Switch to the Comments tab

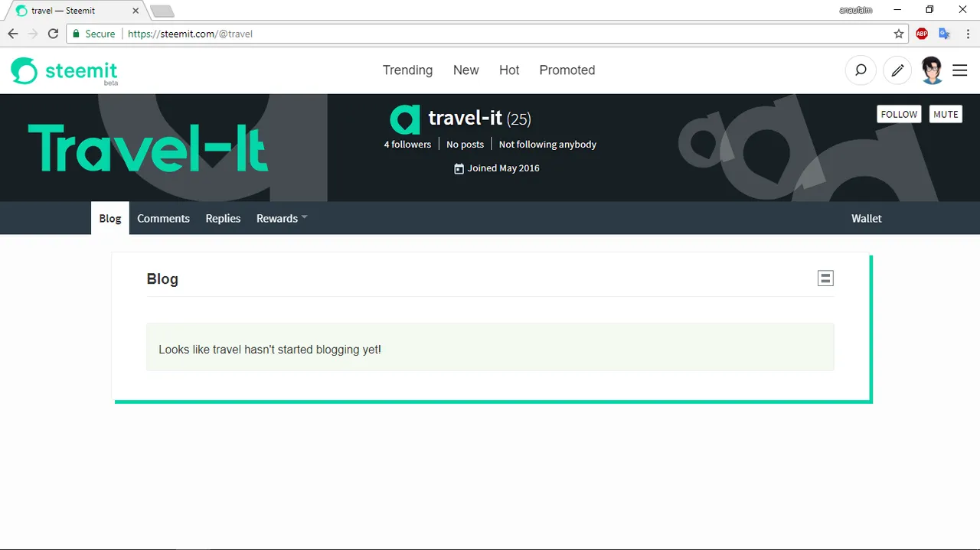(x=163, y=219)
